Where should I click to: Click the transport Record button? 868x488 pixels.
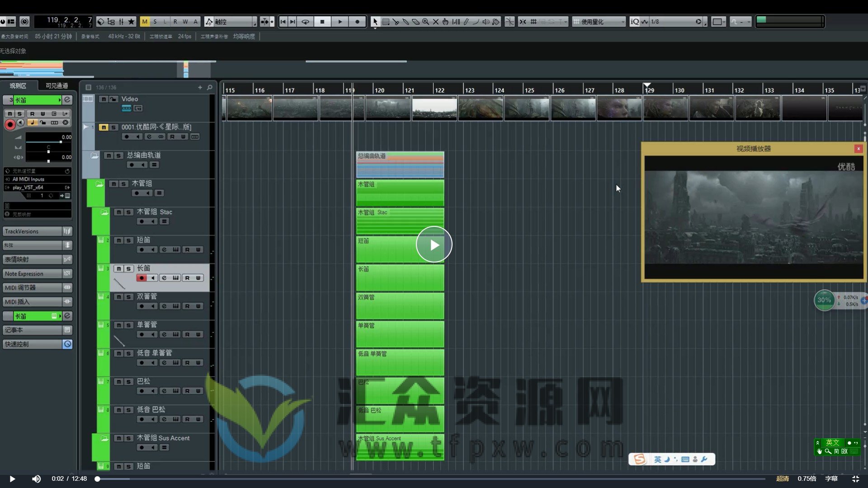[357, 21]
